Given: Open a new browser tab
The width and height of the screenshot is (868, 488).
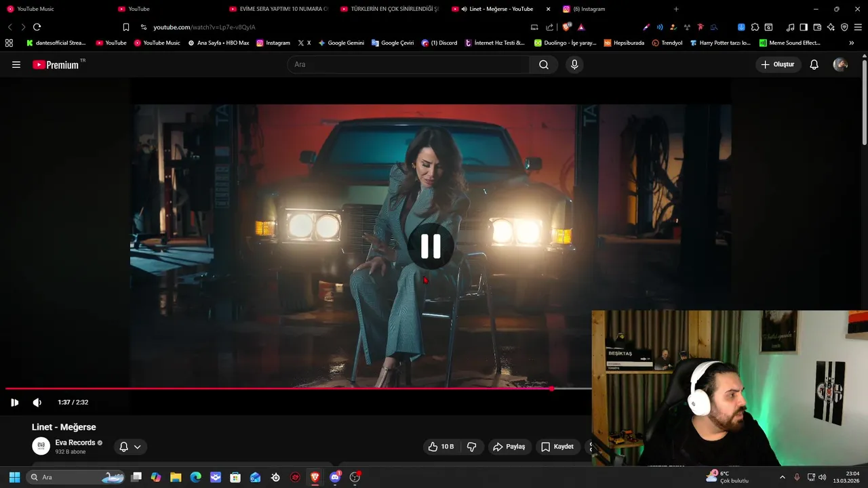Looking at the screenshot, I should click(x=676, y=9).
